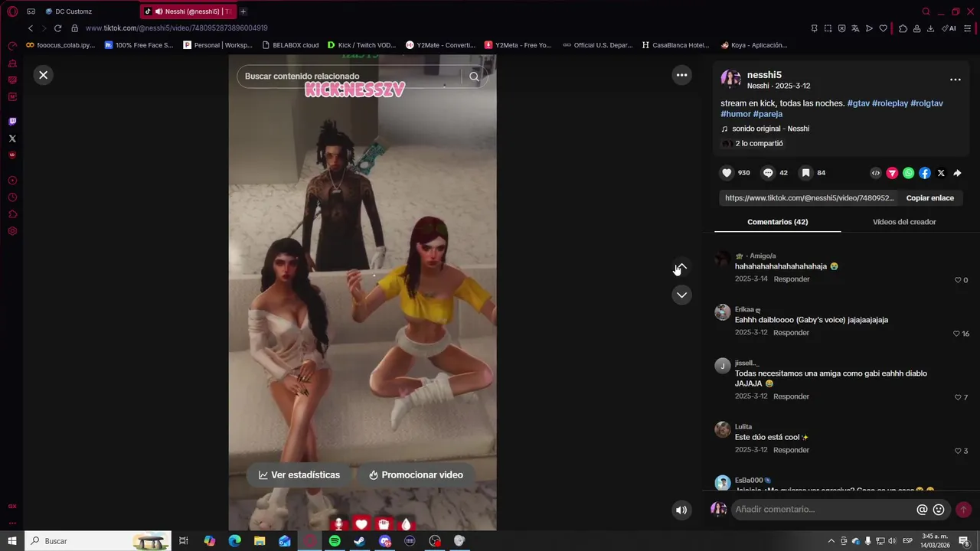Open comments via the speech bubble icon
The width and height of the screenshot is (980, 551).
768,173
